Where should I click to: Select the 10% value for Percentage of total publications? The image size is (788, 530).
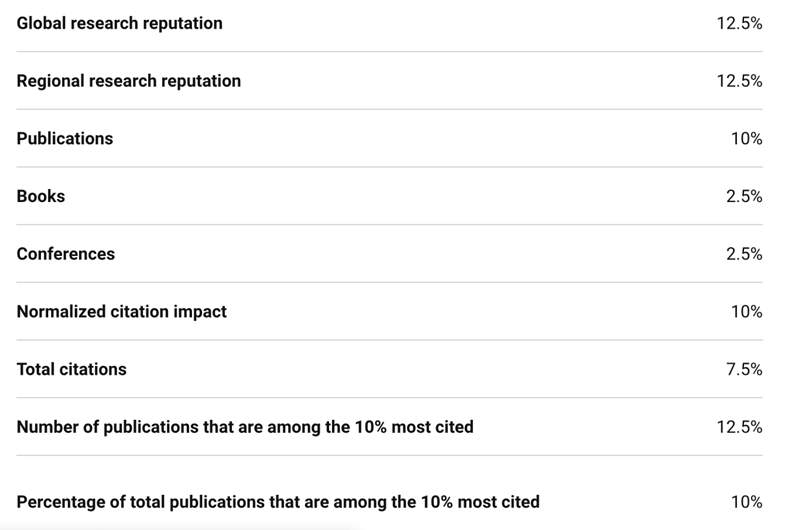click(x=746, y=502)
